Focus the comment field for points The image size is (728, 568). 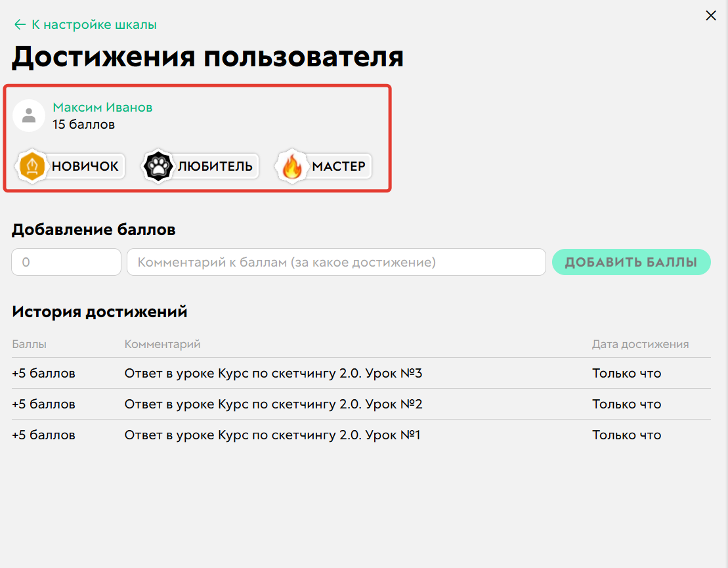(336, 261)
